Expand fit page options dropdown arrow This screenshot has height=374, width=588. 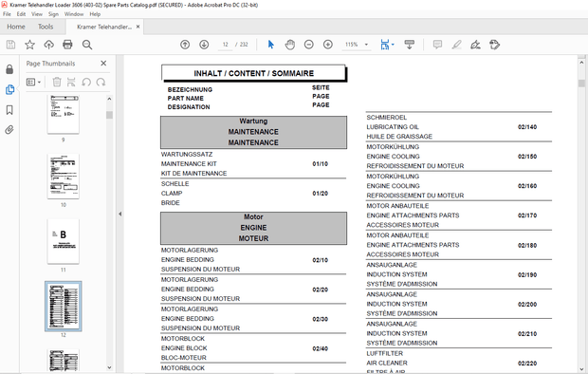point(393,45)
